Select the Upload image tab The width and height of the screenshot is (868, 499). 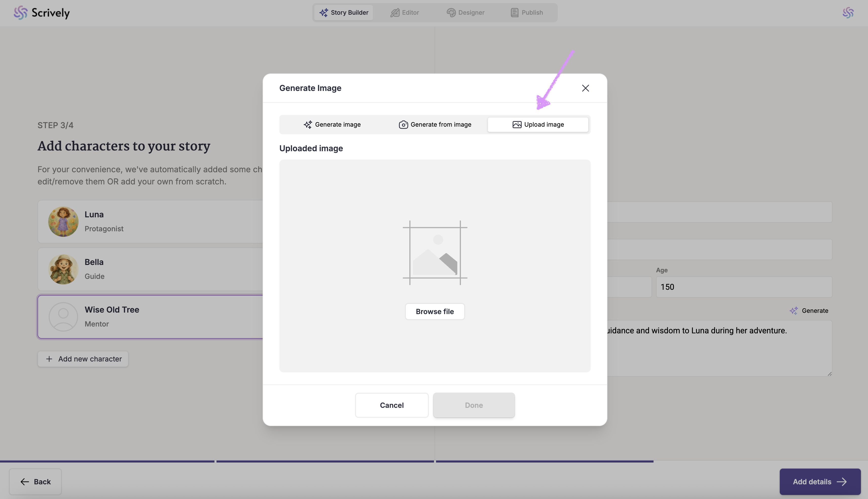(538, 124)
